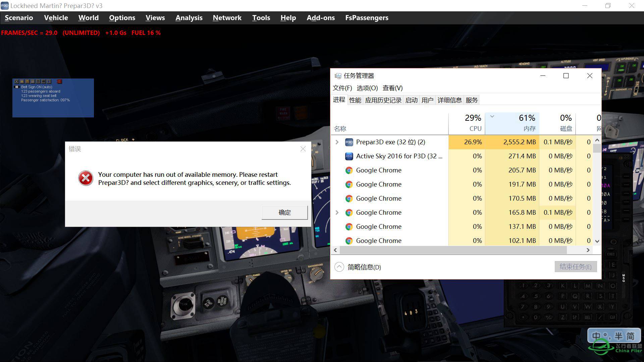This screenshot has height=362, width=644.
Task: Click the Active Sky 2016 process icon
Action: 349,156
